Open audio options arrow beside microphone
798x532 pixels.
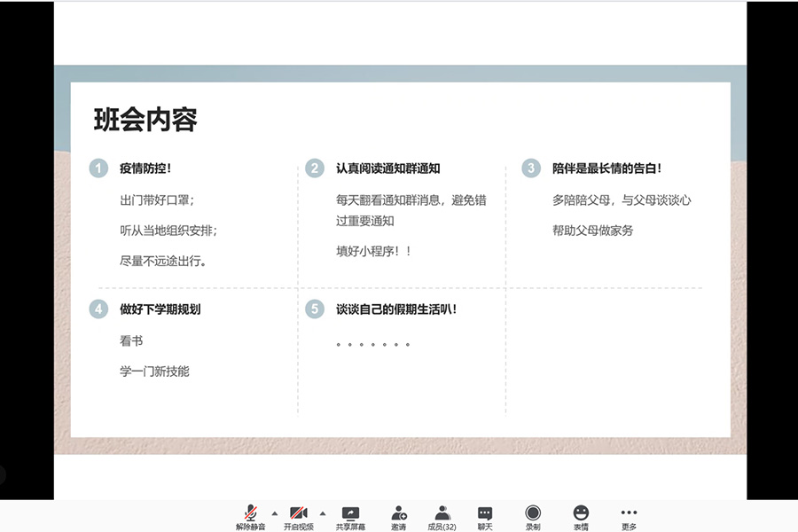click(275, 513)
